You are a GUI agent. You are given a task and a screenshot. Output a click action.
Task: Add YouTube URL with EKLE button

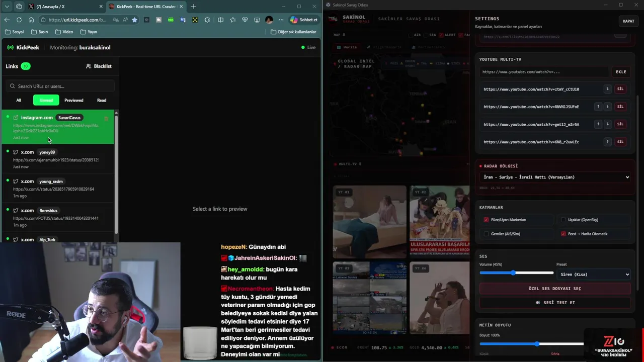tap(621, 72)
